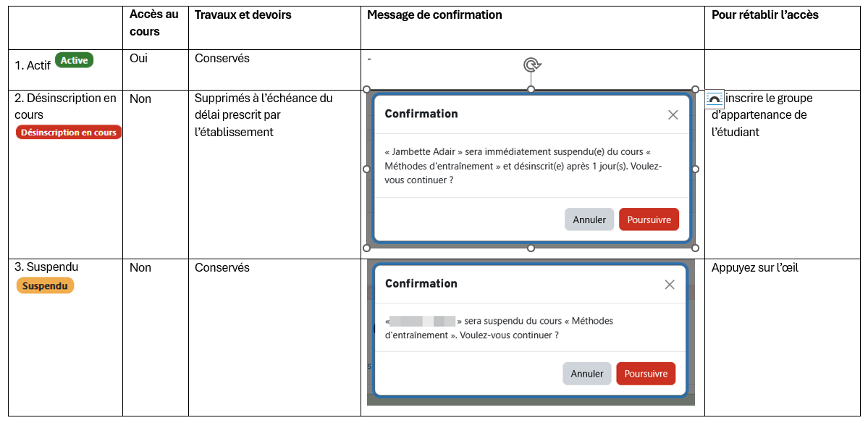Click the bottom-right corner handle of selected image
868x423 pixels.
point(695,248)
